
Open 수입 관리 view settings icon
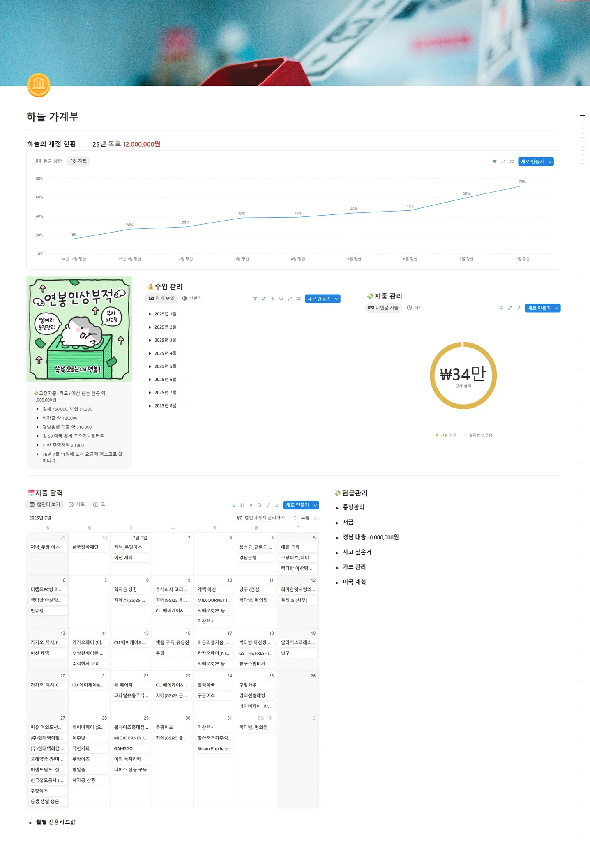(299, 299)
